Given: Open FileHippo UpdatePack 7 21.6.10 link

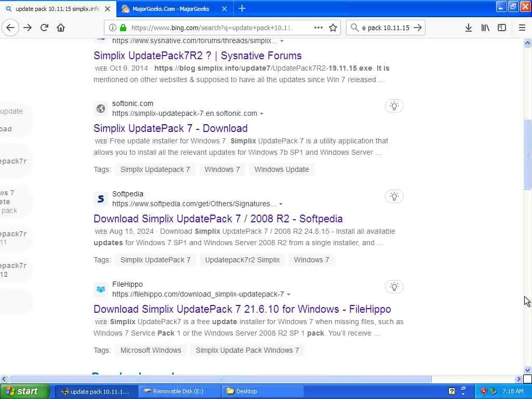Looking at the screenshot, I should 242,309.
